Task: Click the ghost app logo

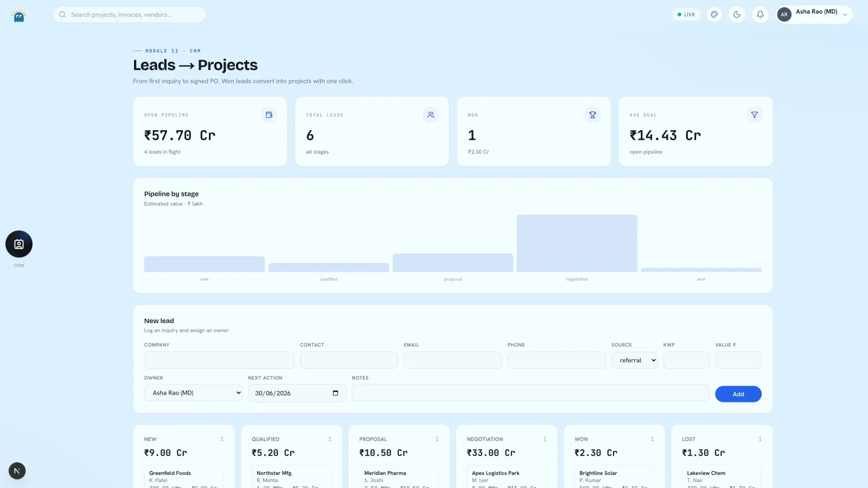Action: [x=19, y=16]
